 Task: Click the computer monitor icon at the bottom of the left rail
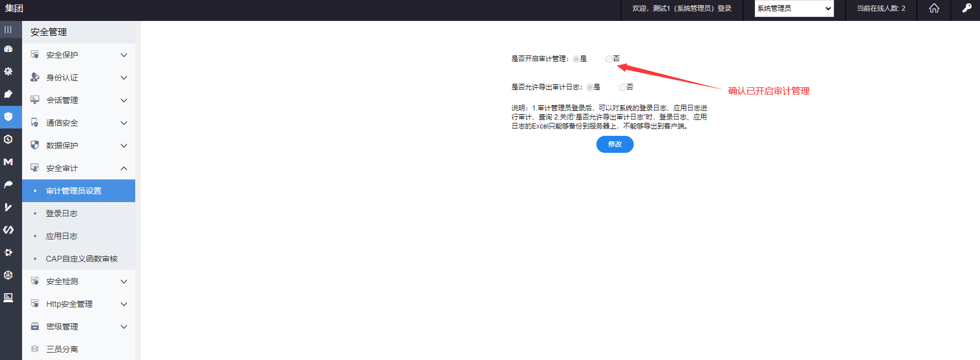(8, 298)
